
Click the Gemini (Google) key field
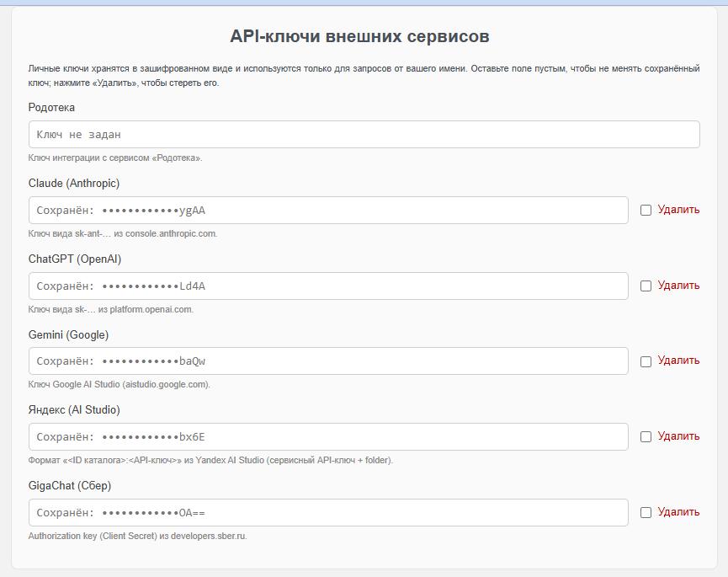coord(328,361)
